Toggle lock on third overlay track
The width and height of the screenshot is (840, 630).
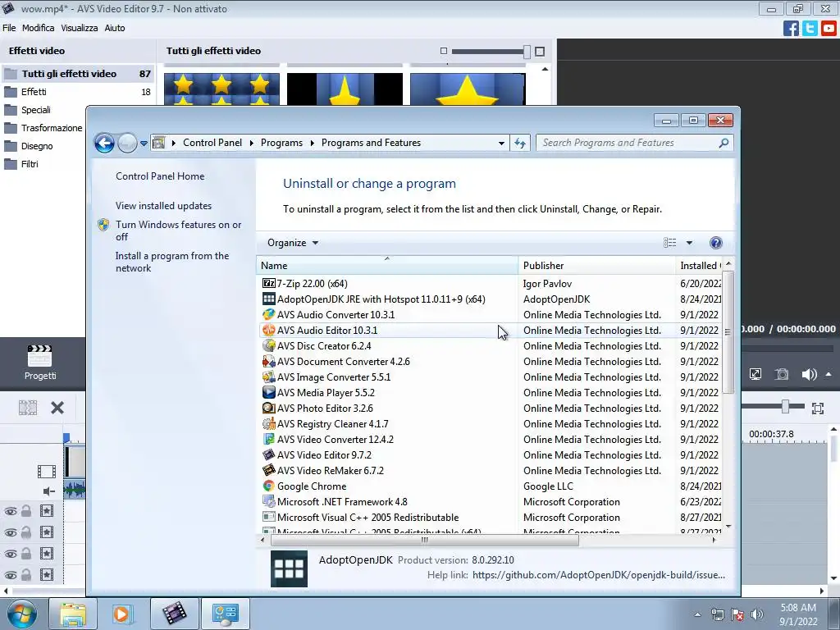25,554
